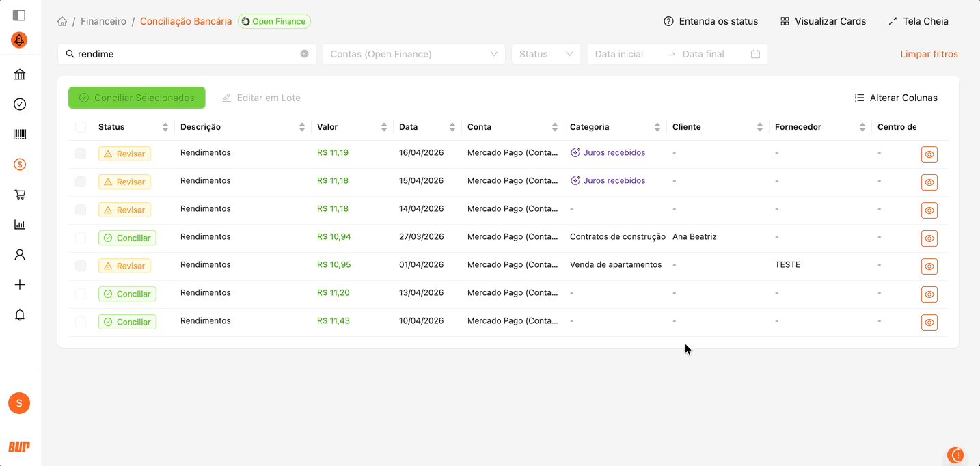Click the notification bell in the sidebar
Image resolution: width=980 pixels, height=466 pixels.
tap(20, 315)
